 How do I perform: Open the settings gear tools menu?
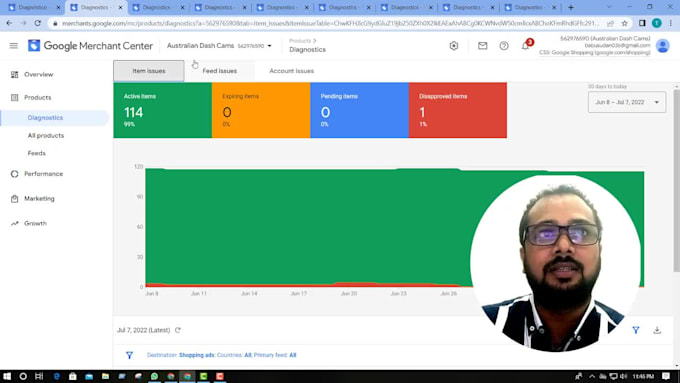tap(454, 46)
